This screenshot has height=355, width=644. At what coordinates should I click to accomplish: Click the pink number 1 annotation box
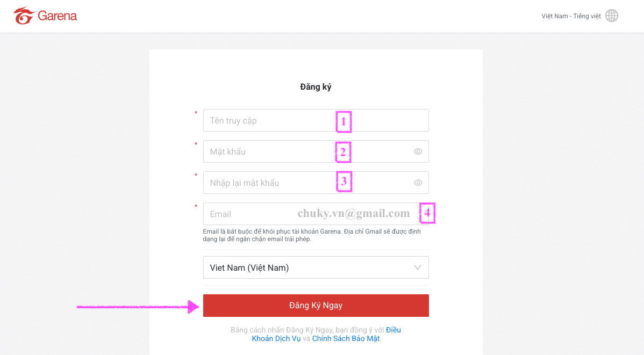point(344,122)
